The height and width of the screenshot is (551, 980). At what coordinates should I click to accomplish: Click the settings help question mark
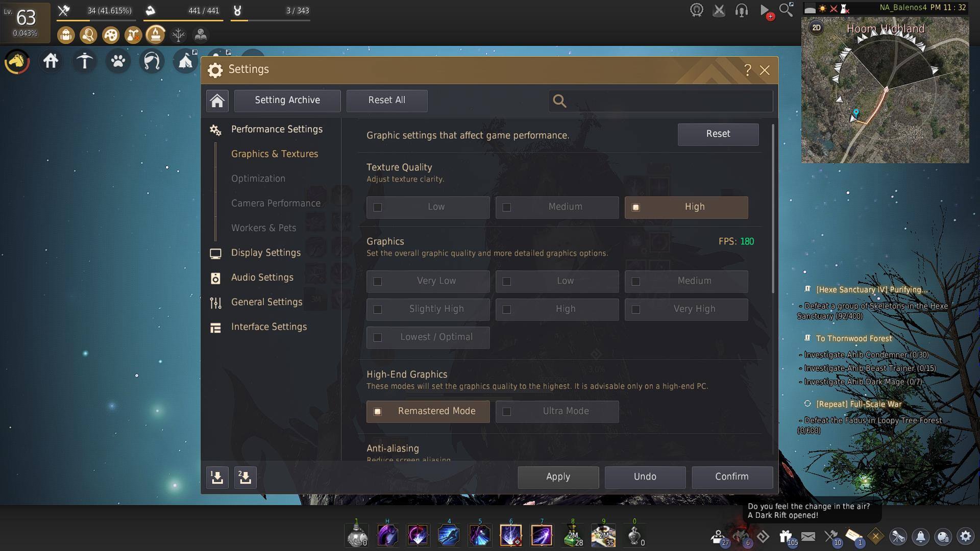pos(747,70)
